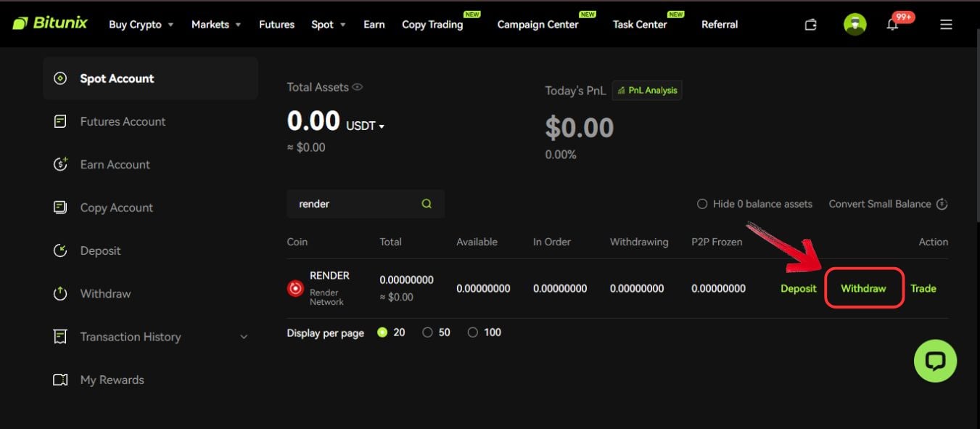Click the In Order column header
The image size is (980, 429).
tap(552, 242)
